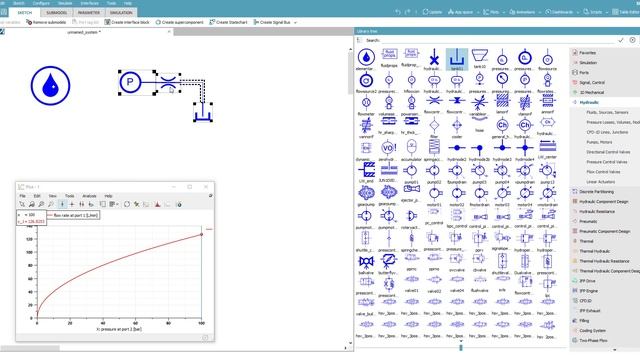This screenshot has height=360, width=640.
Task: Switch to the SUBMODEL mode tab
Action: [x=56, y=13]
